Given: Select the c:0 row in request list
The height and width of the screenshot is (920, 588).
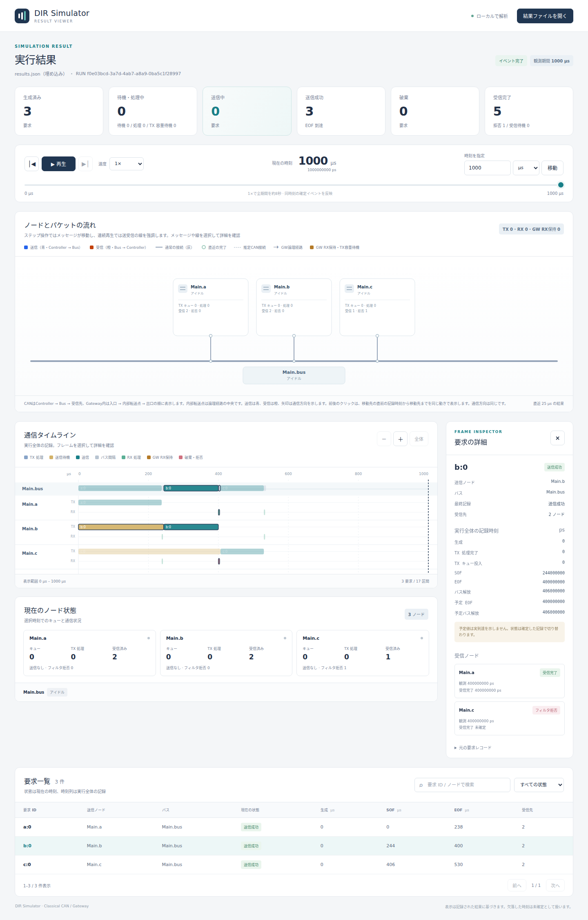Looking at the screenshot, I should click(x=294, y=864).
